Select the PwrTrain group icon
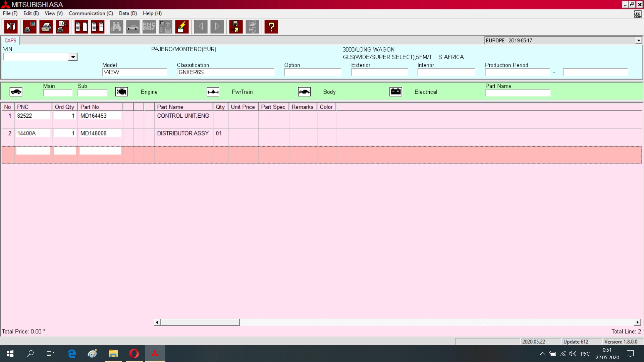 pyautogui.click(x=213, y=92)
